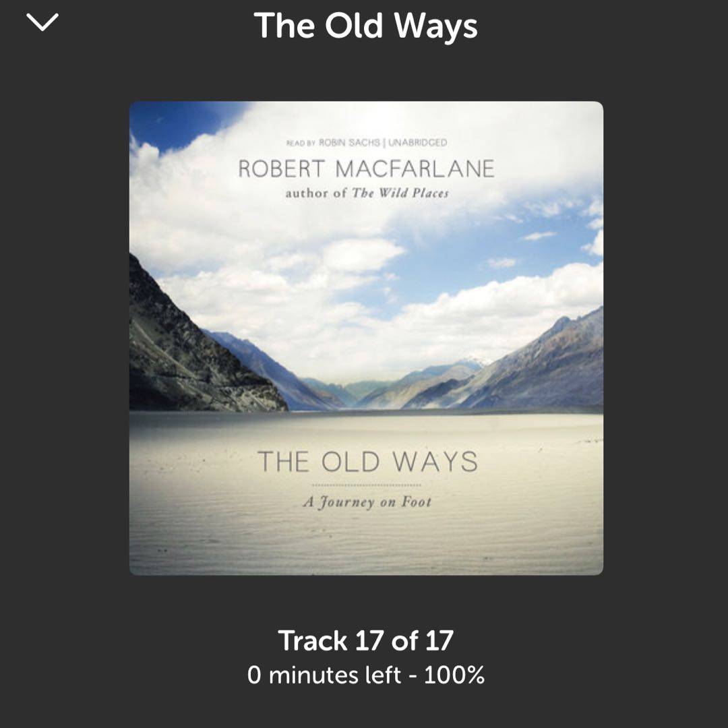The image size is (728, 728).
Task: Tap the Track 17 of 17 label
Action: pyautogui.click(x=365, y=641)
